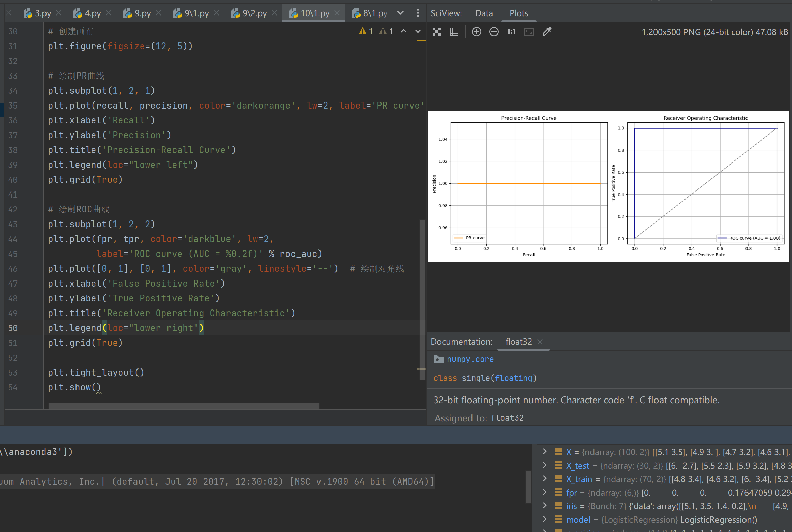Viewport: 792px width, 532px height.
Task: Switch to the Data tab in SciView
Action: click(x=484, y=13)
